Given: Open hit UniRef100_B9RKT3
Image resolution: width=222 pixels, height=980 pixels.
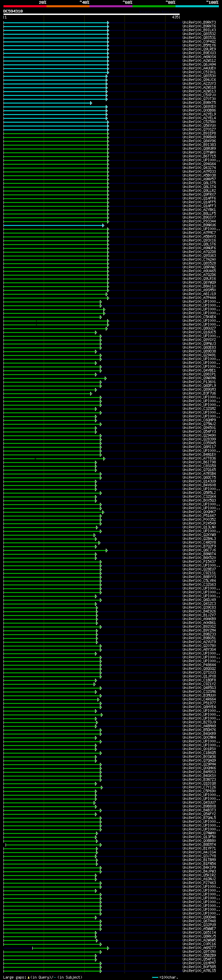Looking at the screenshot, I should pos(199,23).
